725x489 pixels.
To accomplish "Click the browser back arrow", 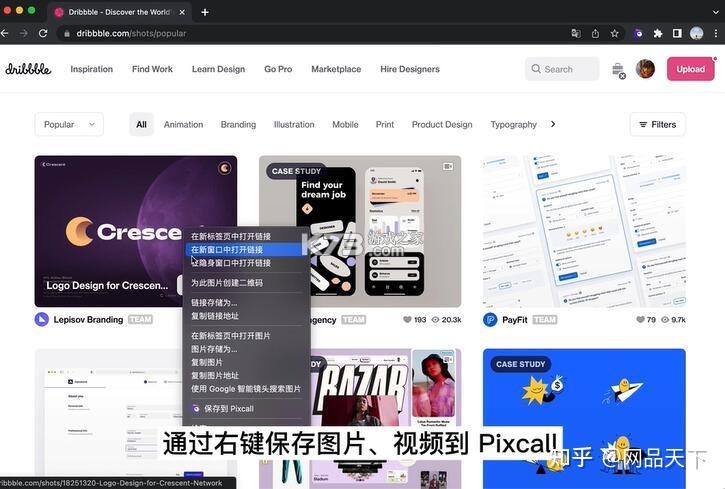I will (x=4, y=33).
